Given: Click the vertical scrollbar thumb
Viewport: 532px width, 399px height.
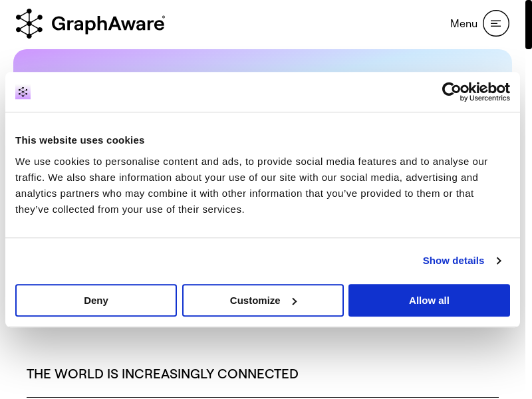Looking at the screenshot, I should (528, 25).
